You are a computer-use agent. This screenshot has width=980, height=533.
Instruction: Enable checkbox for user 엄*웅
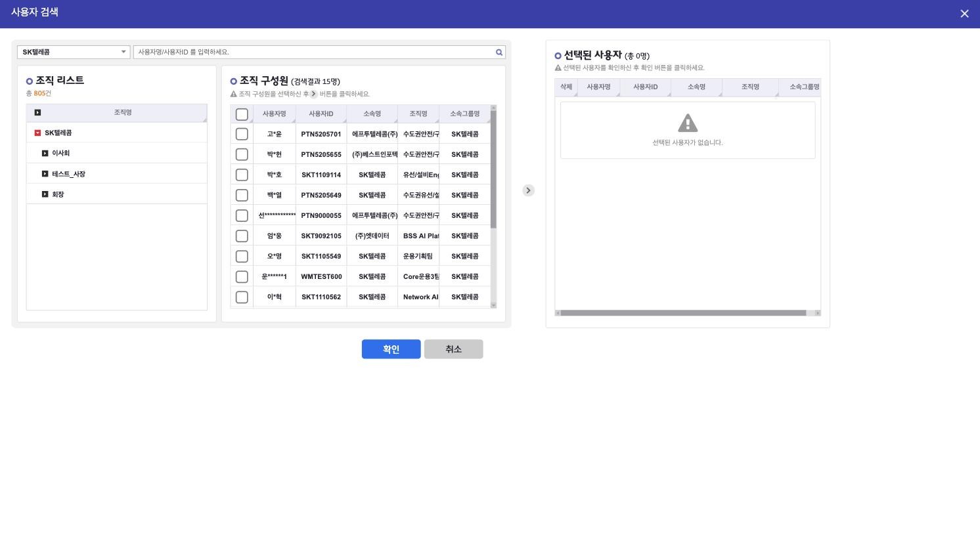[242, 236]
